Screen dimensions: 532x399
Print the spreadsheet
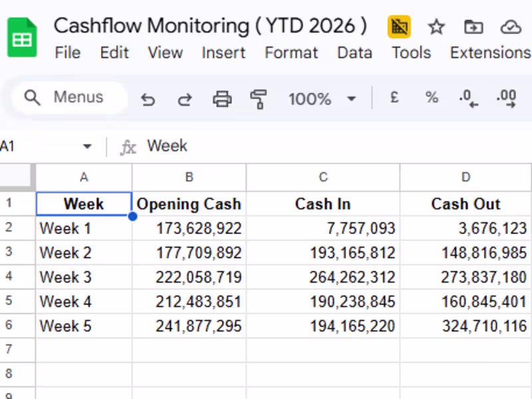[x=221, y=99]
